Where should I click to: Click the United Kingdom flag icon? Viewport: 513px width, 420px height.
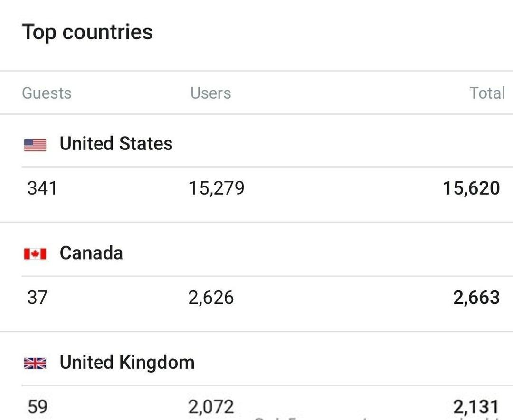click(x=35, y=363)
